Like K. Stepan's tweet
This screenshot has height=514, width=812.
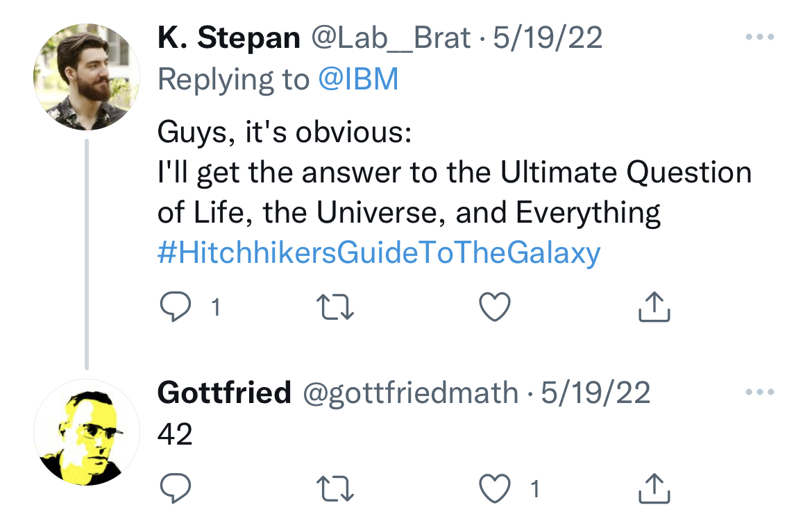496,307
